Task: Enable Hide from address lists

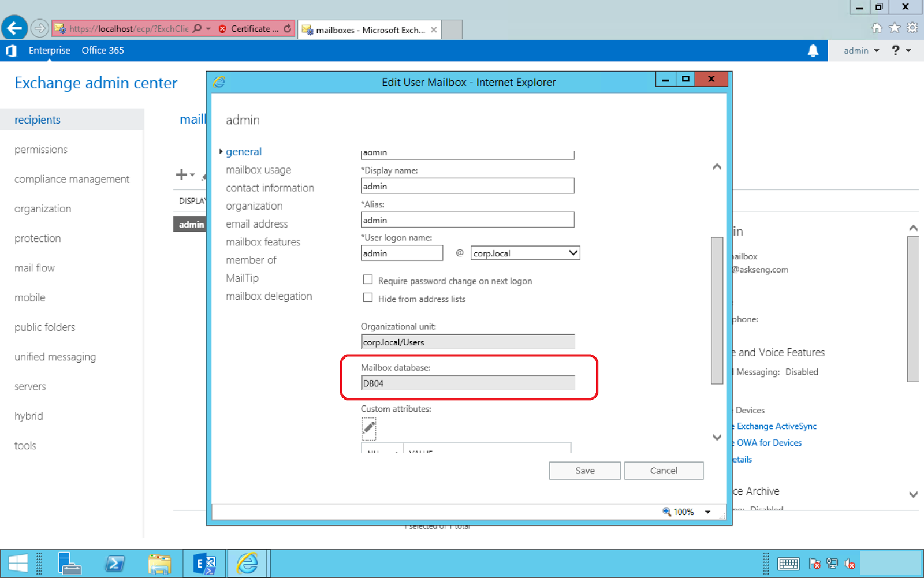Action: click(368, 297)
